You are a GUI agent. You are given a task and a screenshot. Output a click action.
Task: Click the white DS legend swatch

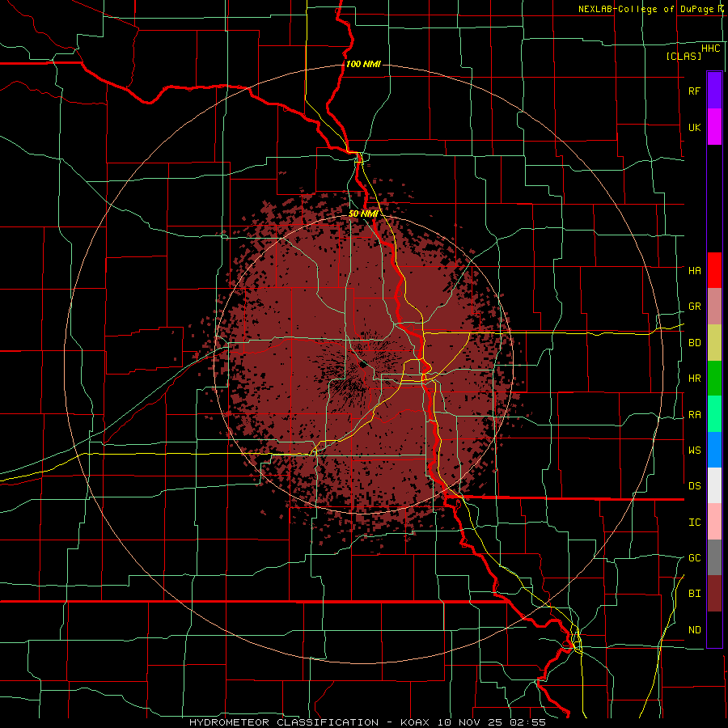point(714,485)
